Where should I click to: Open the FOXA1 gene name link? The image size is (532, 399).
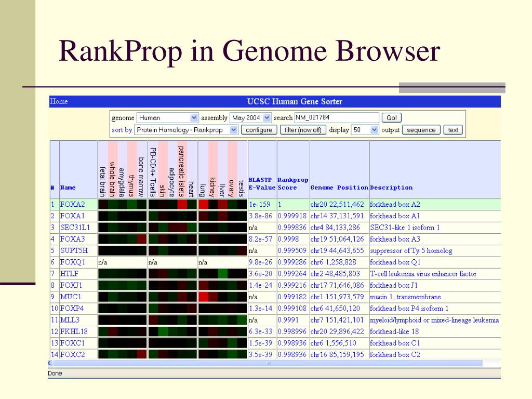tap(73, 216)
